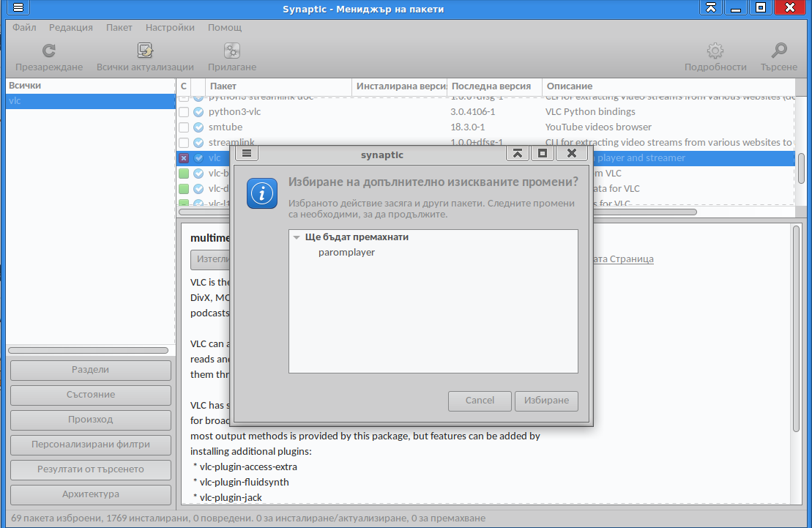Select the 'vlc' entry in the left sidebar
Viewport: 812px width, 528px height.
click(91, 101)
